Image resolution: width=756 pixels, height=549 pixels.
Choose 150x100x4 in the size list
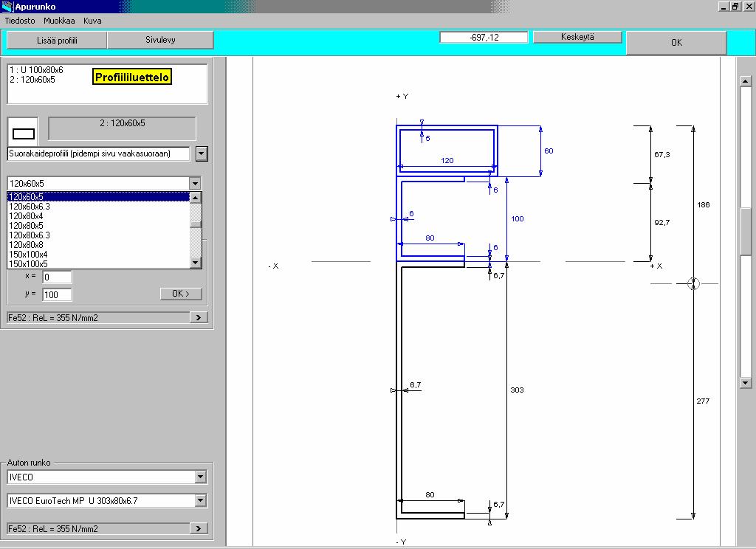[x=98, y=255]
